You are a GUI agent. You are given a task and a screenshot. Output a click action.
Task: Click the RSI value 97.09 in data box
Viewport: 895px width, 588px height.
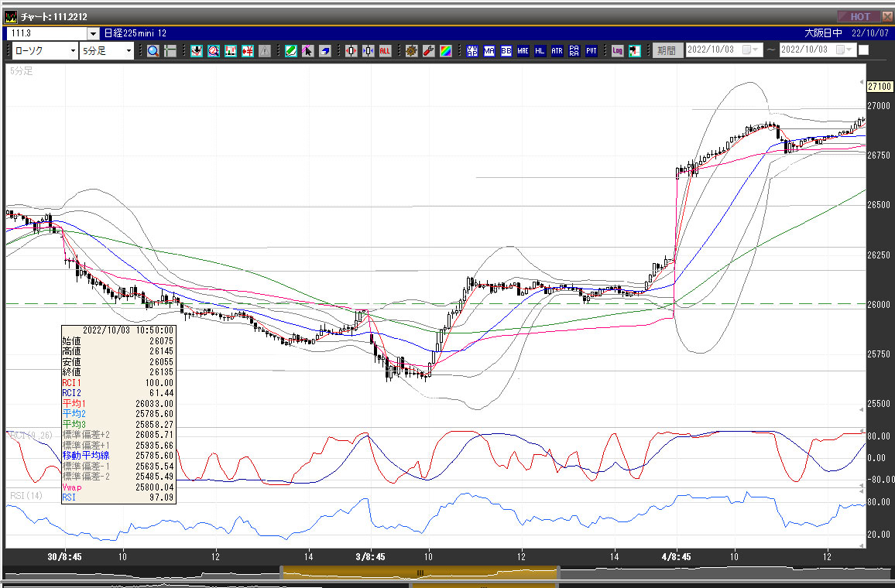tap(161, 497)
